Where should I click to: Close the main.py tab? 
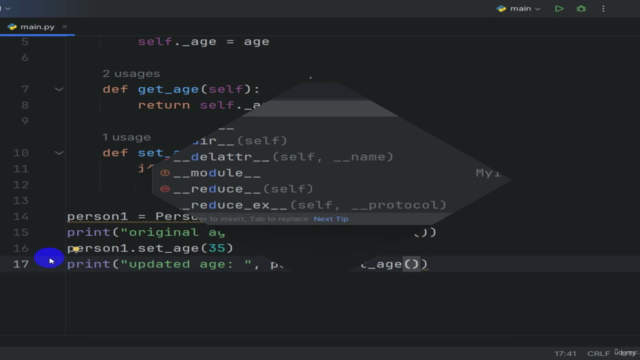[64, 27]
